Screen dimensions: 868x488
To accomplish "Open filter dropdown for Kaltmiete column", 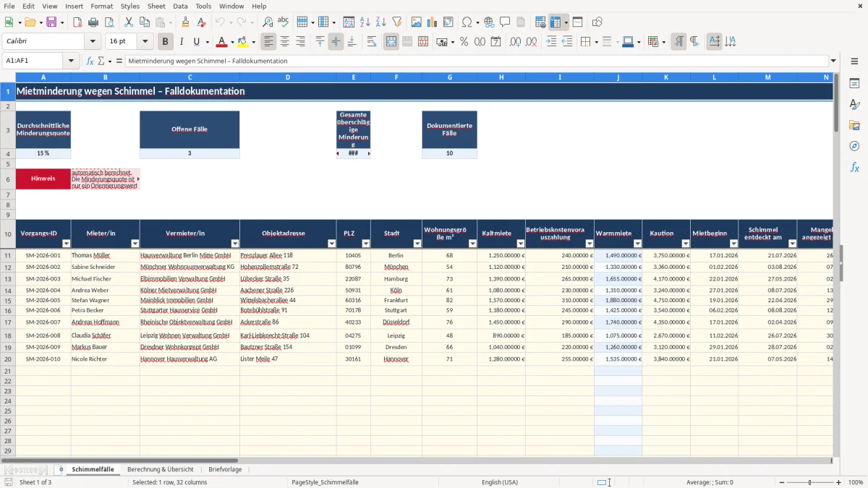I will [520, 244].
